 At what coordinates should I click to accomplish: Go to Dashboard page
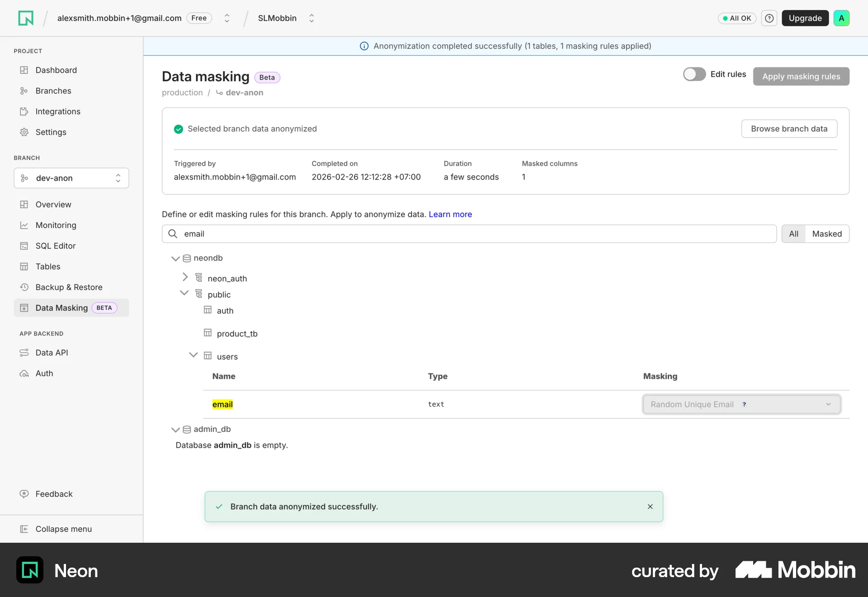pyautogui.click(x=71, y=70)
